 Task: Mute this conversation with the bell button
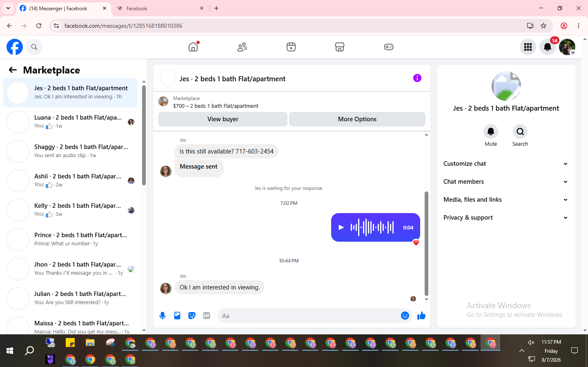(x=491, y=131)
